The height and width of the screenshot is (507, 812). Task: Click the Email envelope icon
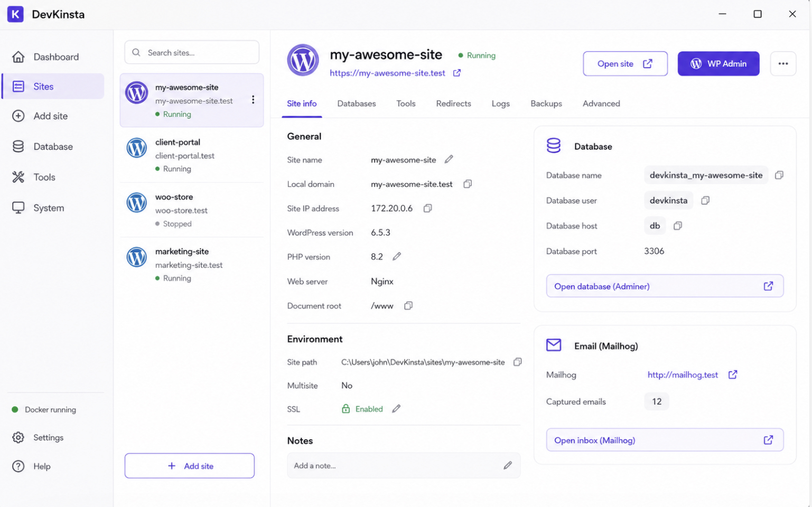[554, 345]
